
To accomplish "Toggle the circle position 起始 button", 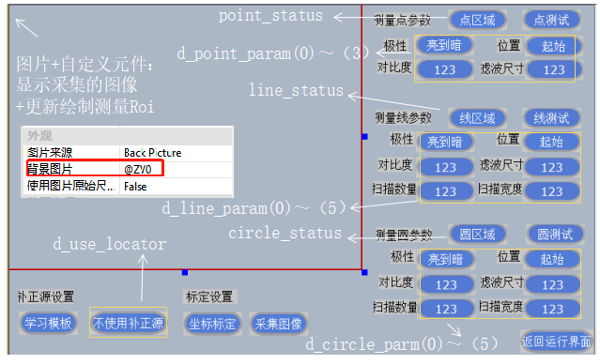I will (552, 259).
